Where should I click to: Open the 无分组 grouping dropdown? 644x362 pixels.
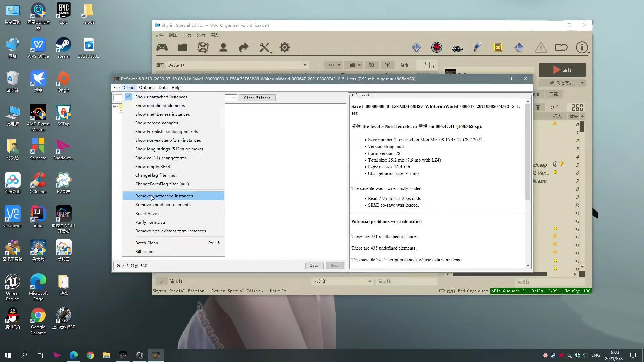[x=342, y=281]
